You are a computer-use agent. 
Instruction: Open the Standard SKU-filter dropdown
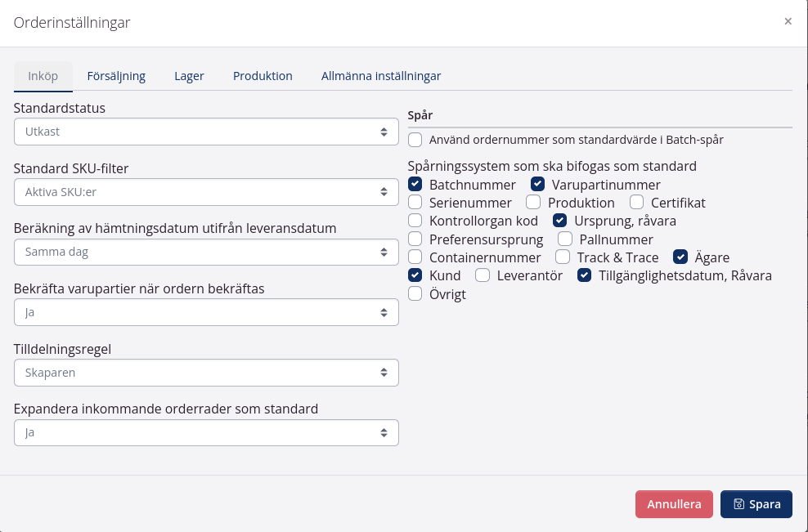point(206,192)
